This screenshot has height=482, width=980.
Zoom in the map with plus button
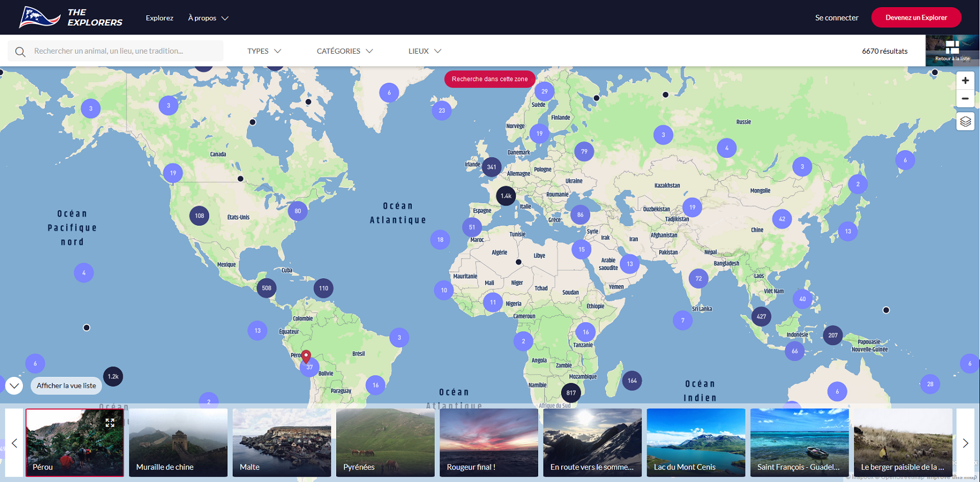[x=965, y=81]
